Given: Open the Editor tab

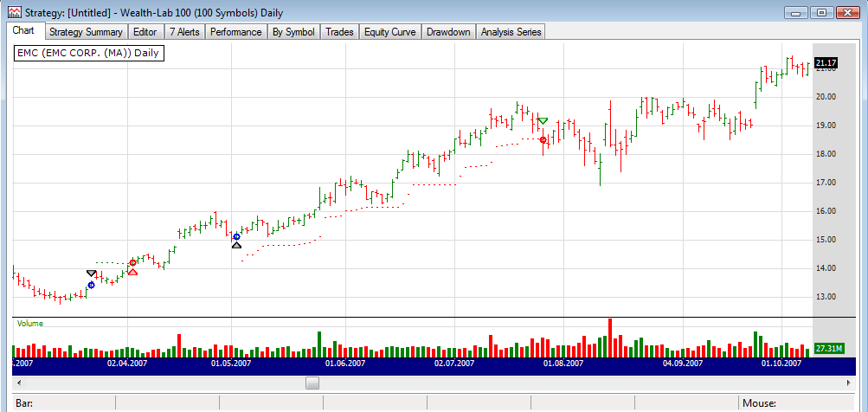Looking at the screenshot, I should (145, 32).
